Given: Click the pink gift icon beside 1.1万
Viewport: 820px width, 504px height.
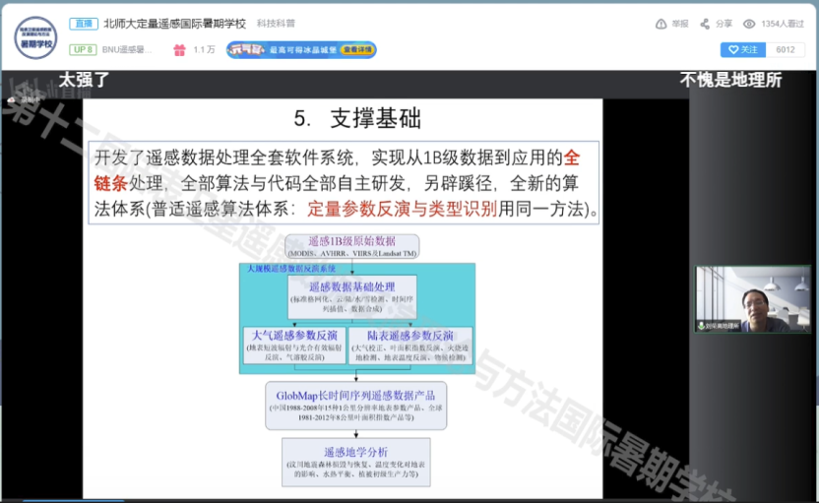Looking at the screenshot, I should click(179, 49).
